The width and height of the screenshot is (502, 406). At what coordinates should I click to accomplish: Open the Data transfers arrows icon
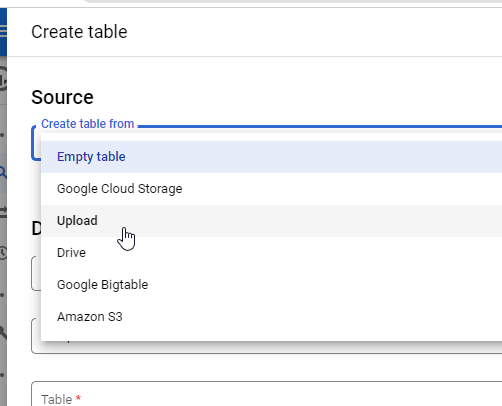(x=3, y=212)
